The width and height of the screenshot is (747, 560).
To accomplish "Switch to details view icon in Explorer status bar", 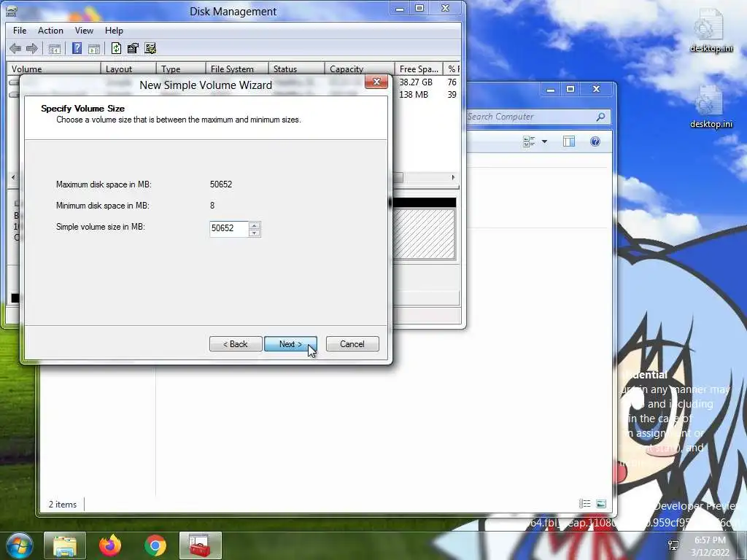I will (584, 504).
